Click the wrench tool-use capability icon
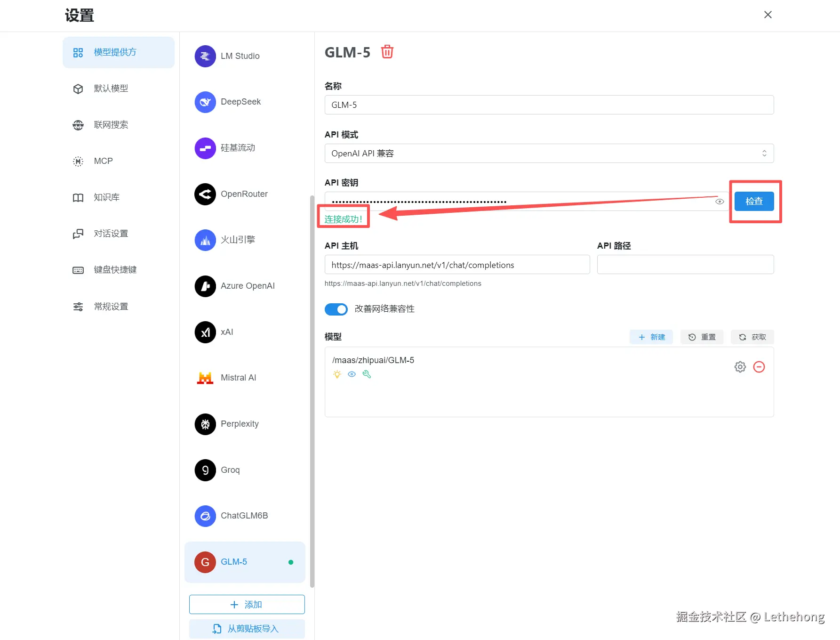 pyautogui.click(x=367, y=374)
